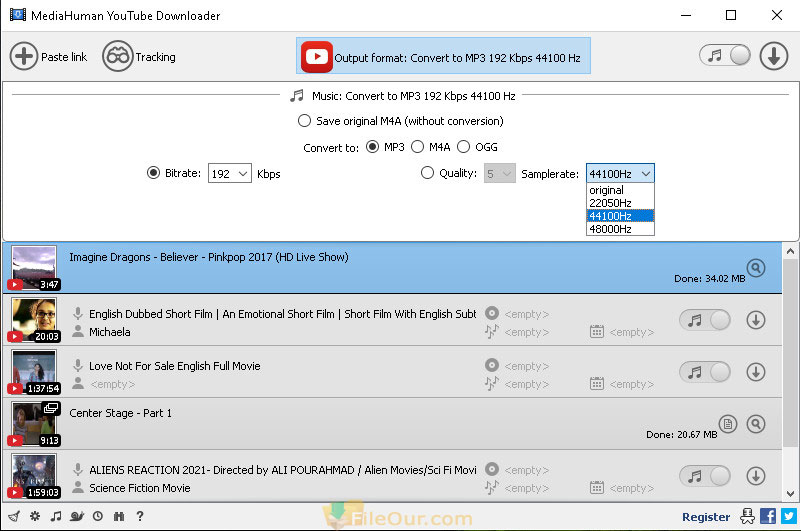This screenshot has width=801, height=531.
Task: Toggle the global audio-only switch in the toolbar
Action: point(725,55)
